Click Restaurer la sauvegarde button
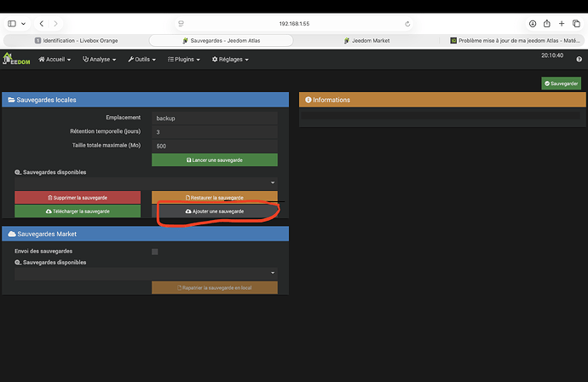This screenshot has height=382, width=588. [215, 197]
